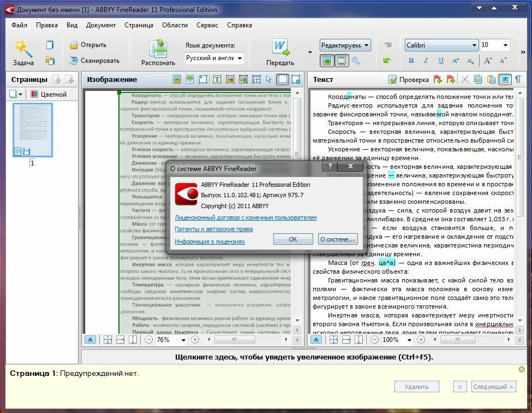Viewport: 532px width, 413px height.
Task: Toggle the Image panel collapse double-arrow button
Action: (90, 340)
